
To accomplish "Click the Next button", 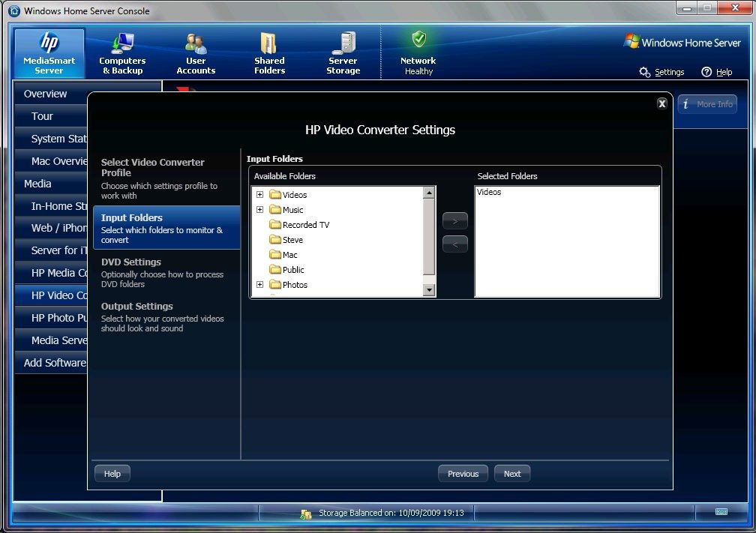I will coord(512,474).
